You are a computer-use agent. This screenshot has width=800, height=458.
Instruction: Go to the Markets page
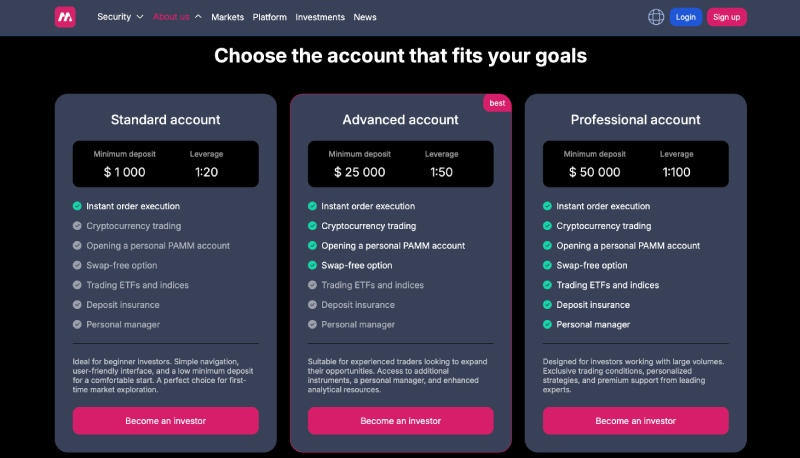(x=228, y=17)
